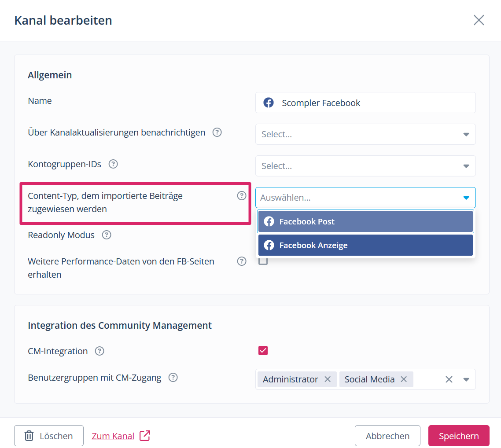Click help icon next to CM-Integration
The image size is (501, 448).
click(x=100, y=351)
